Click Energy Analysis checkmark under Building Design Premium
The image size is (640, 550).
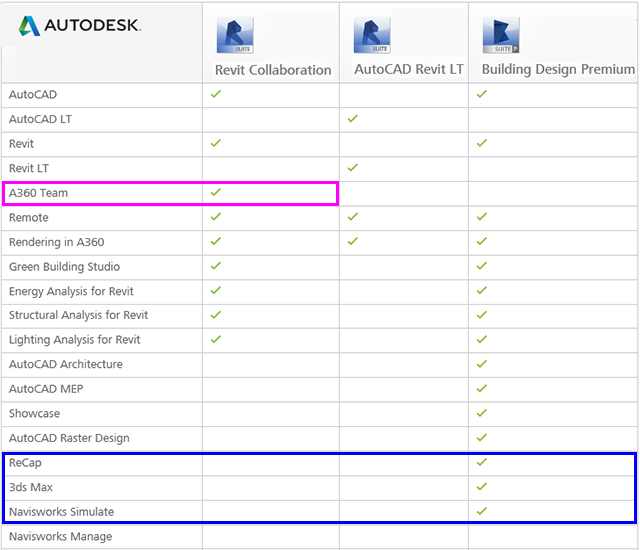pos(482,290)
